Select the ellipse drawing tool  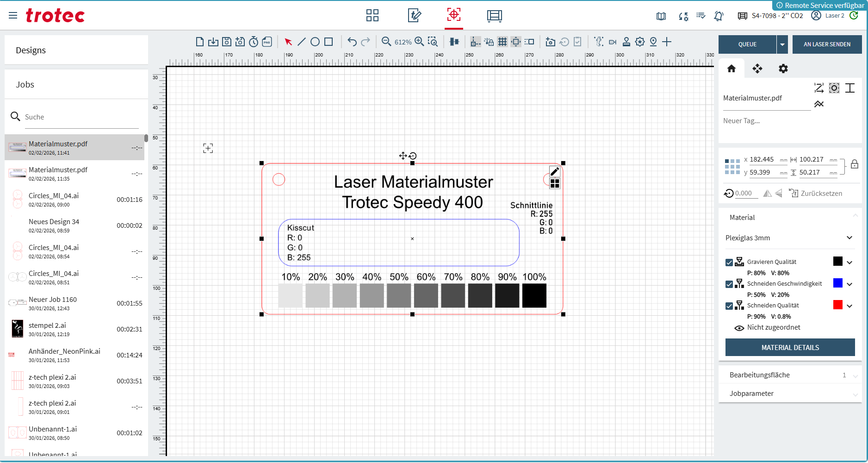point(315,42)
